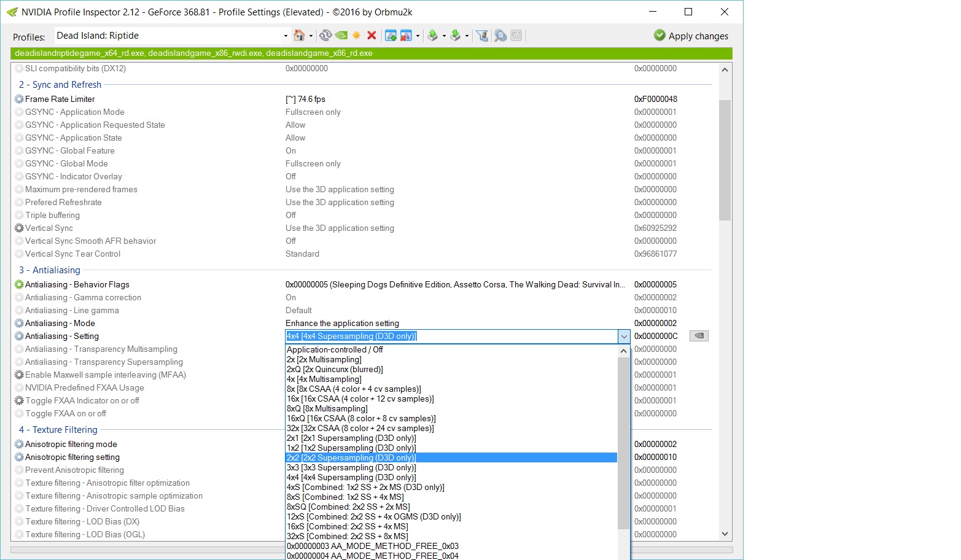Click gear icon beside Antialiasing - Behavior Flags
Image resolution: width=961 pixels, height=560 pixels.
pos(19,284)
